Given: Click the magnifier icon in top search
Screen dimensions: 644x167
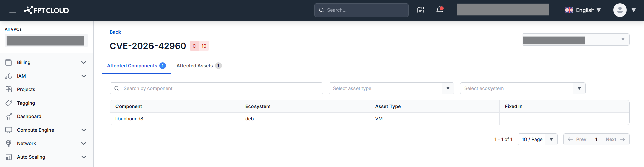Looking at the screenshot, I should (321, 10).
